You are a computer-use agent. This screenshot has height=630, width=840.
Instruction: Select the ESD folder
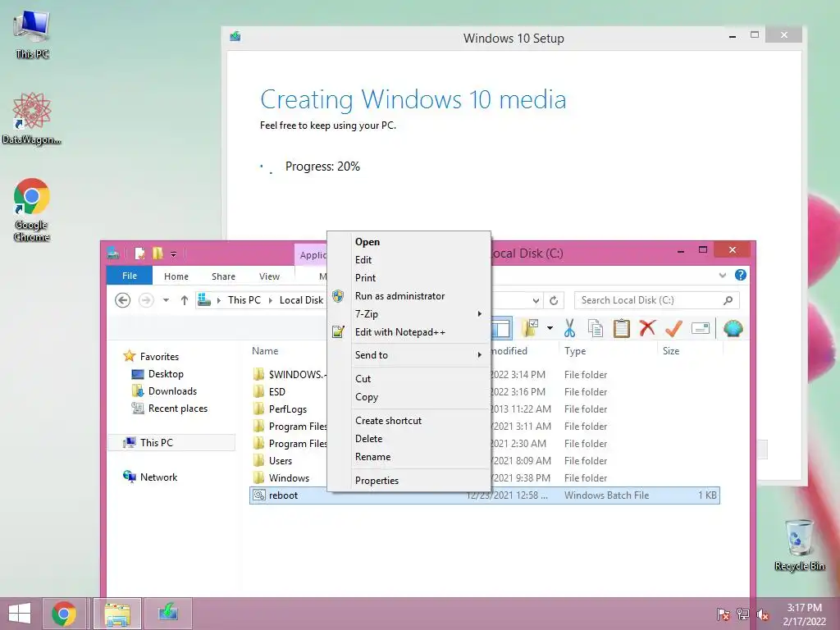[277, 391]
